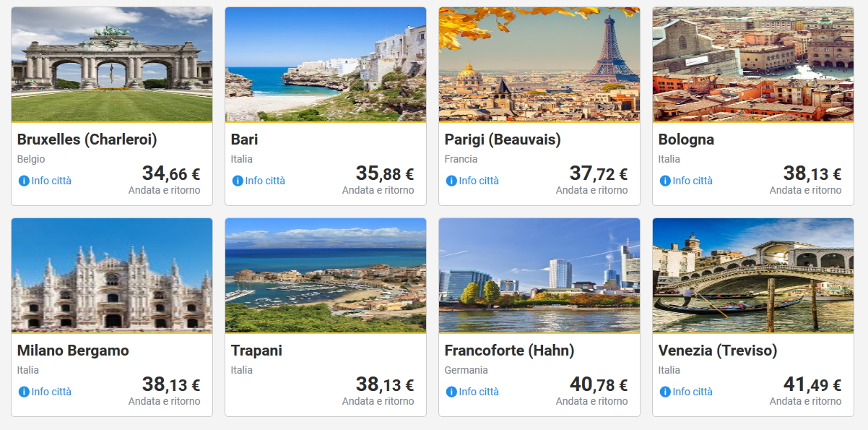Click the info icon on Bologna card

[665, 181]
